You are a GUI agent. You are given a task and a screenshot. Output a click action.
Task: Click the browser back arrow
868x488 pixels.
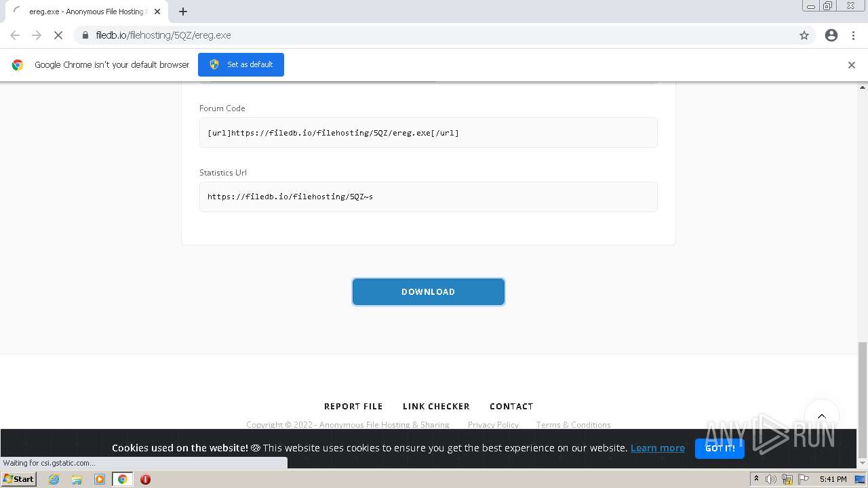pos(15,35)
